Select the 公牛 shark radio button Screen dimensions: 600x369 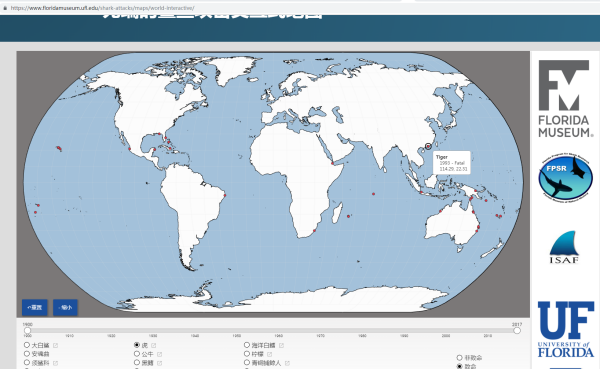137,354
